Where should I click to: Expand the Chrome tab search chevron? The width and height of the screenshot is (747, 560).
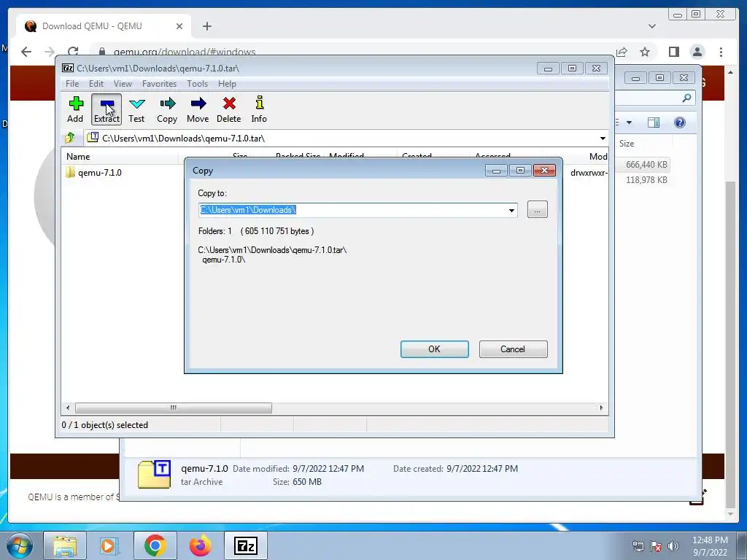tap(652, 26)
